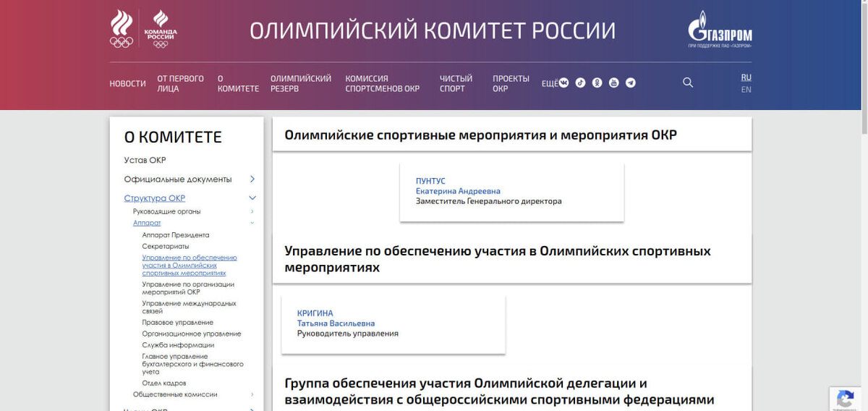Open the TikTok icon in header
This screenshot has height=411, width=868.
[x=580, y=82]
